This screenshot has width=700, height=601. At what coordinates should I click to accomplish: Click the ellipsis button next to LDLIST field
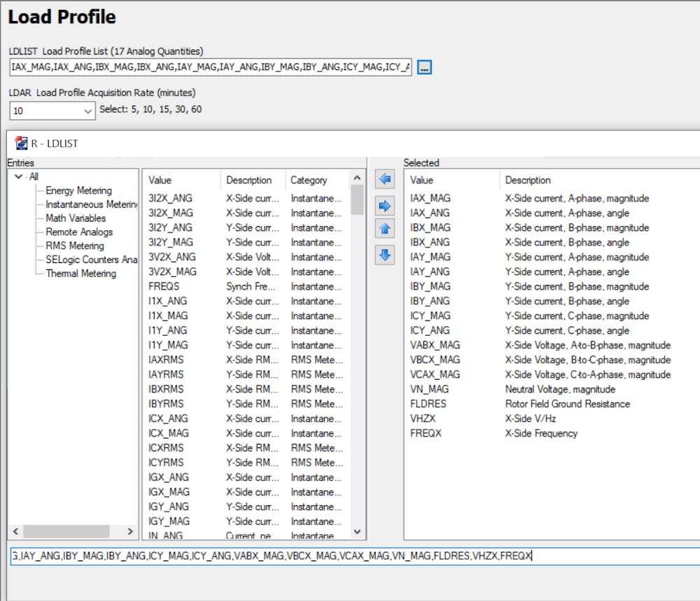click(424, 67)
